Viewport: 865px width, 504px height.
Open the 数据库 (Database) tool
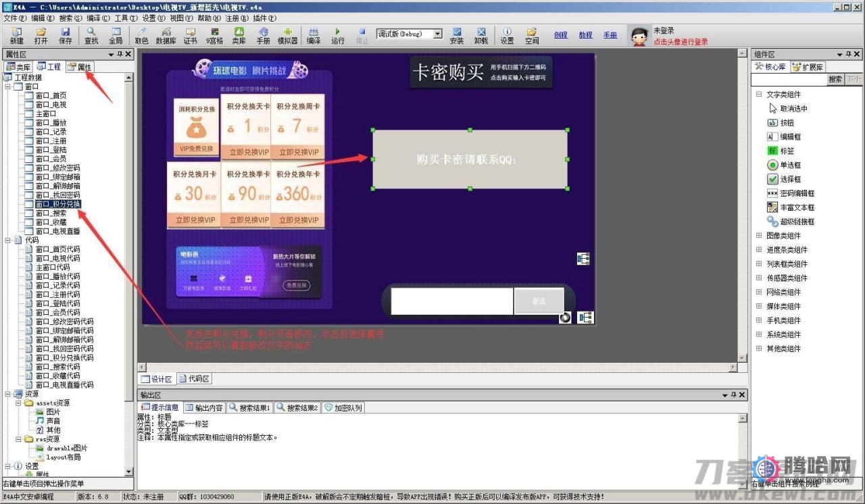[166, 36]
